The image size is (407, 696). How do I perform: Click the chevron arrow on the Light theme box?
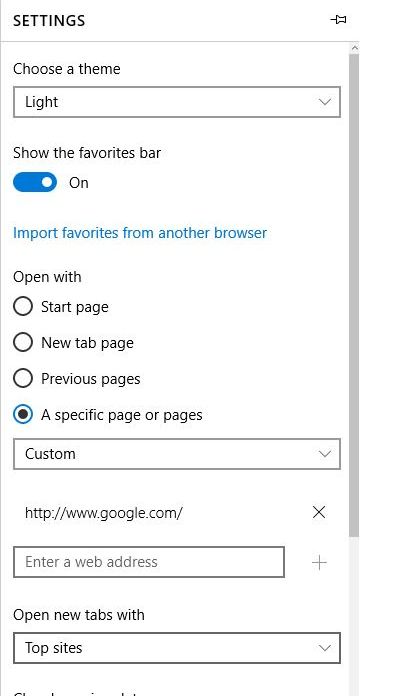[x=324, y=102]
